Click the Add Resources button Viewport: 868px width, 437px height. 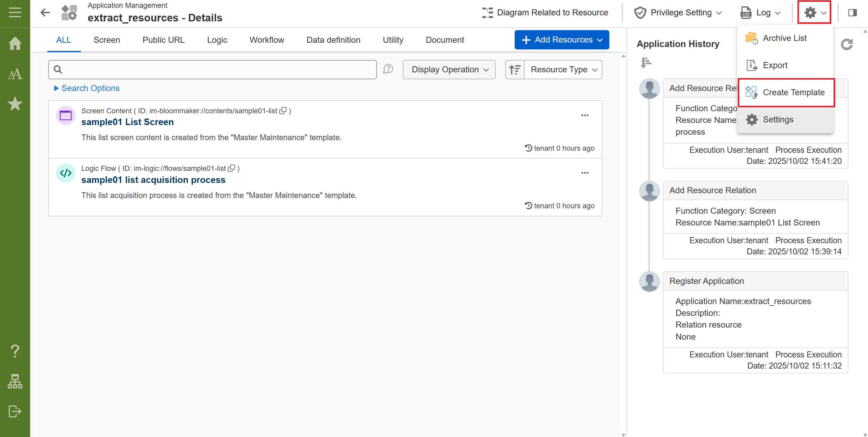[x=561, y=40]
